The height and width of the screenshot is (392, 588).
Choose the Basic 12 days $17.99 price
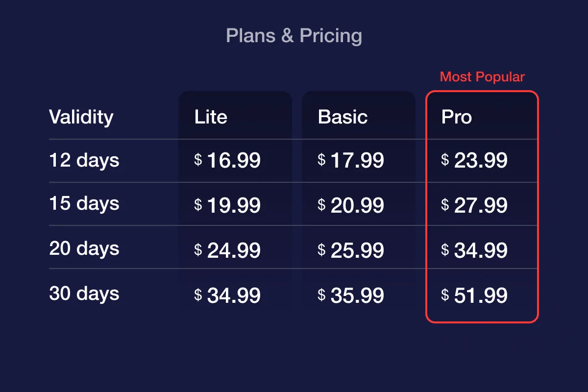(351, 160)
